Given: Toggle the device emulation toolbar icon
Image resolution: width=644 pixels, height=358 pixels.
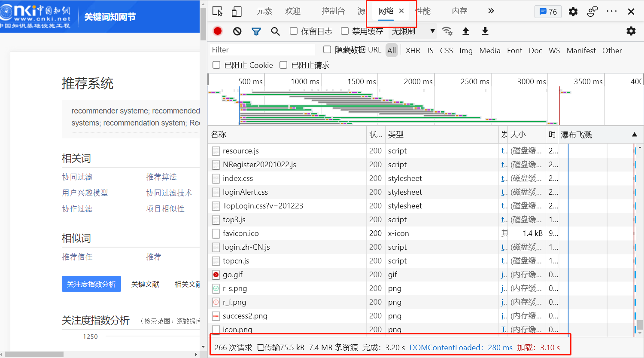Looking at the screenshot, I should (236, 12).
